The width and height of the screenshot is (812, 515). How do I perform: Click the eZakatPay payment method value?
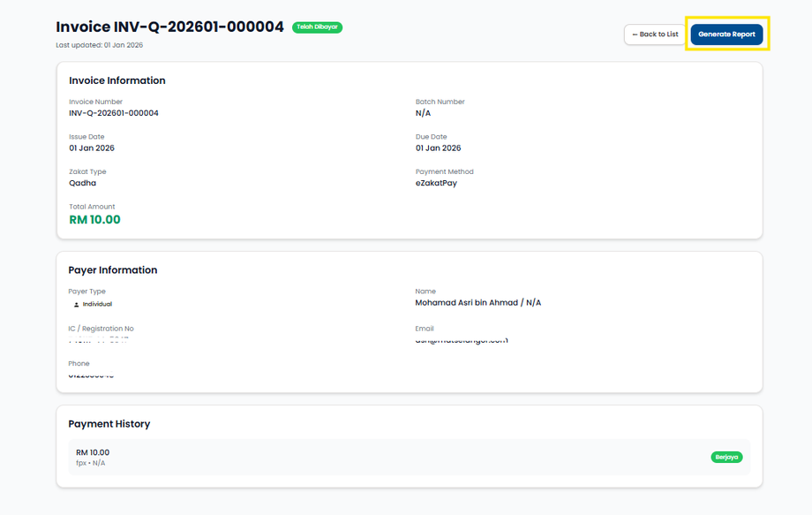(436, 183)
